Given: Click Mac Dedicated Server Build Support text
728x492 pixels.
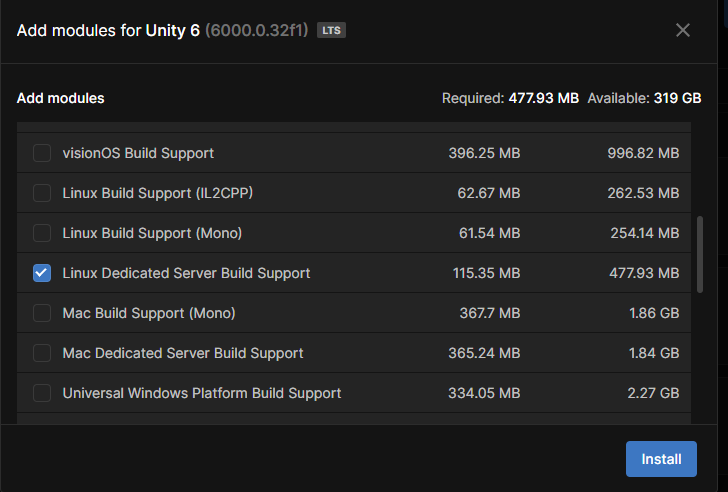Looking at the screenshot, I should [183, 353].
